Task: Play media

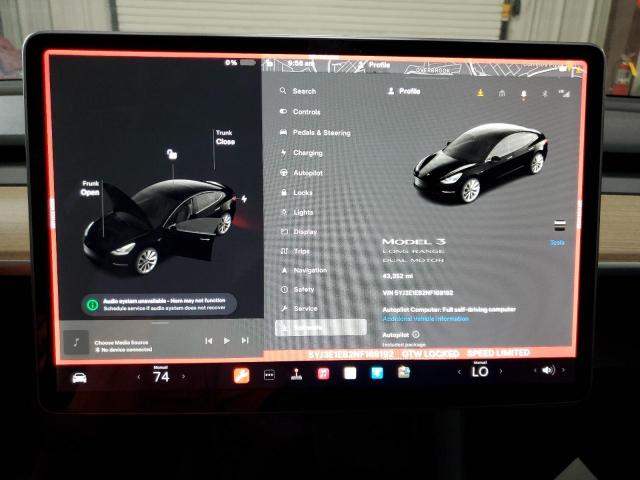Action: (227, 340)
